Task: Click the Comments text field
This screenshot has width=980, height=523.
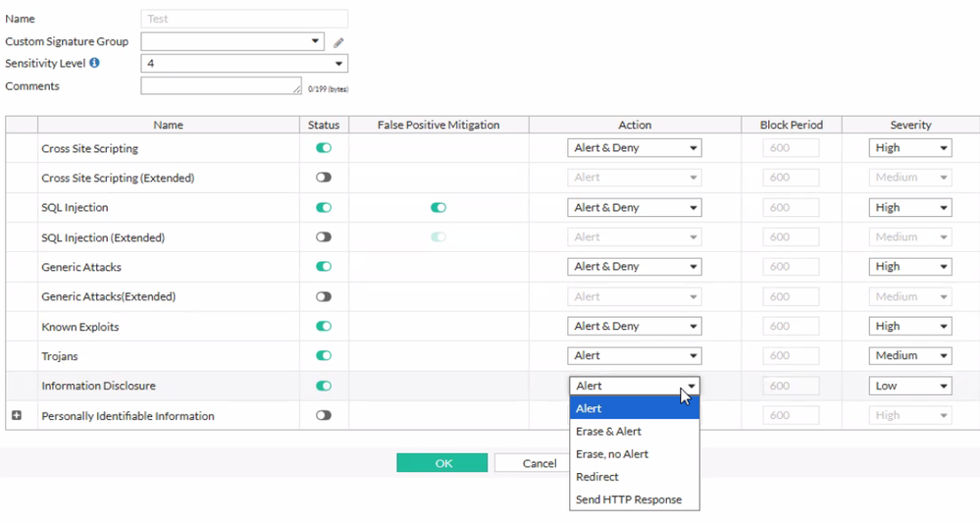Action: click(221, 86)
